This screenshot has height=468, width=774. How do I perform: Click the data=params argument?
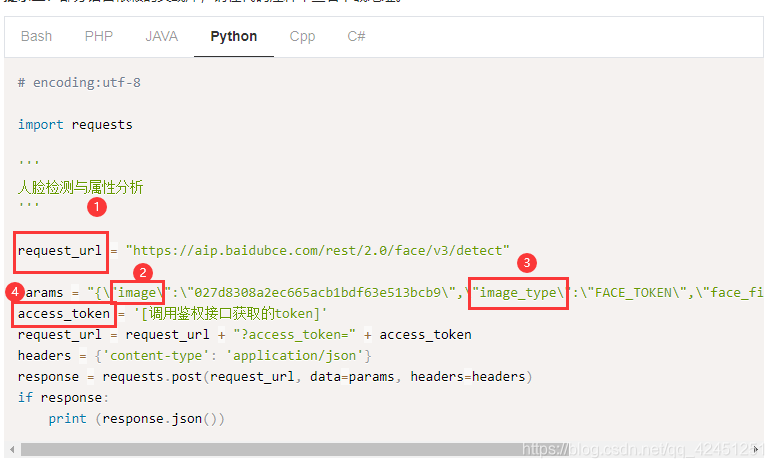pyautogui.click(x=352, y=377)
